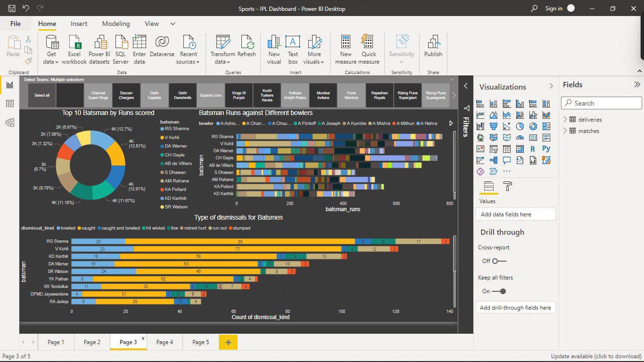The height and width of the screenshot is (362, 644).
Task: Toggle Cross-report drill through switch
Action: click(499, 261)
